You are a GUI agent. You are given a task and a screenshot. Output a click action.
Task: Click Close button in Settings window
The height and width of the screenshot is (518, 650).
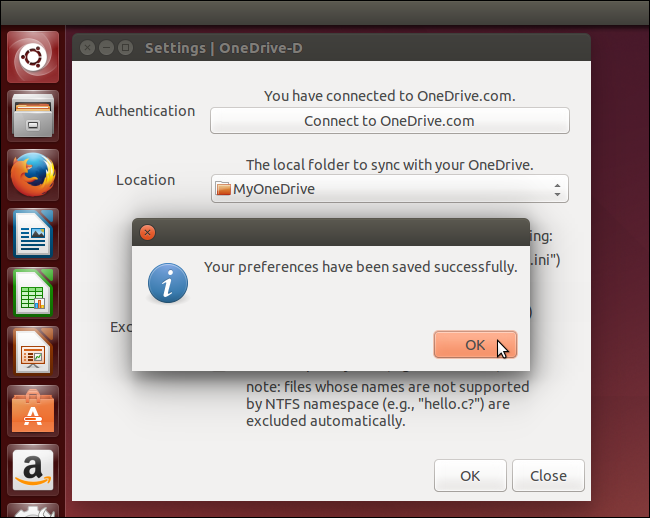pyautogui.click(x=548, y=476)
